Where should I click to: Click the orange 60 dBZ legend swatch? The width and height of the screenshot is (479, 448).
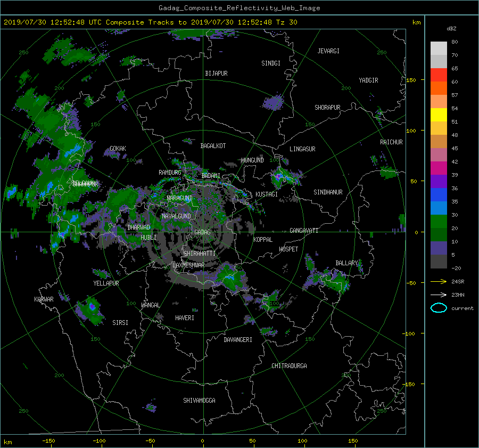click(x=439, y=88)
